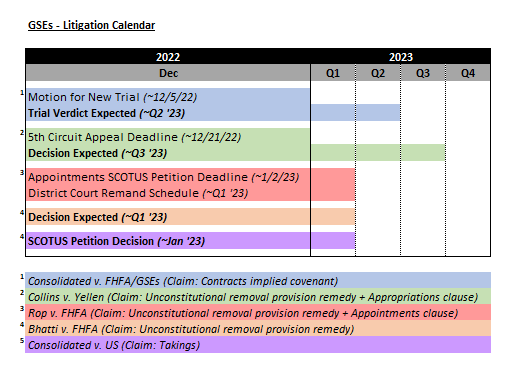Select the Q4 column header
This screenshot has height=369, width=516.
point(468,73)
